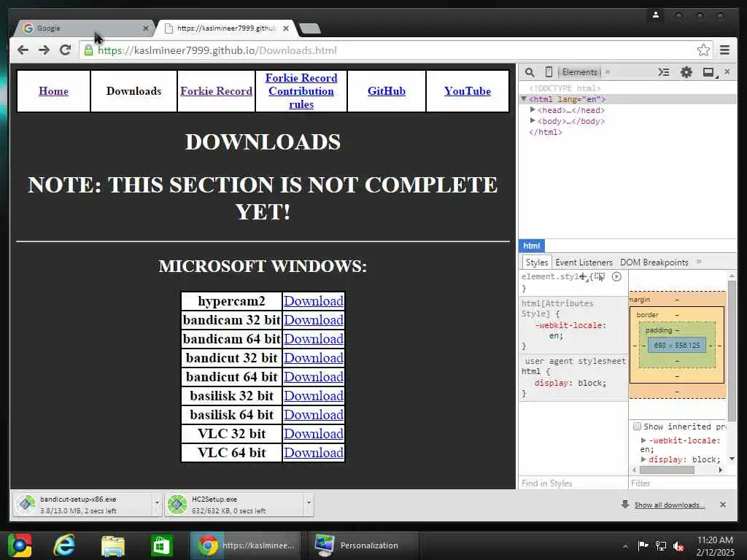The image size is (747, 560).
Task: Dismiss the downloads bar
Action: 723,505
